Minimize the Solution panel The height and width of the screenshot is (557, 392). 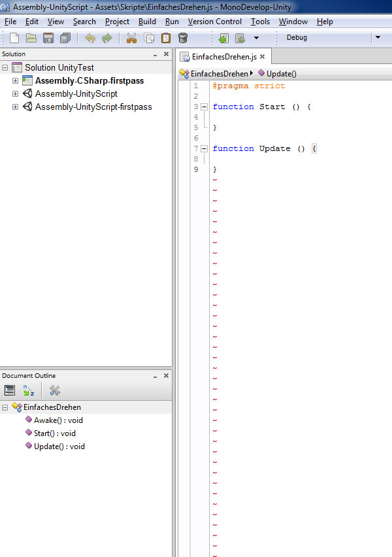[155, 55]
